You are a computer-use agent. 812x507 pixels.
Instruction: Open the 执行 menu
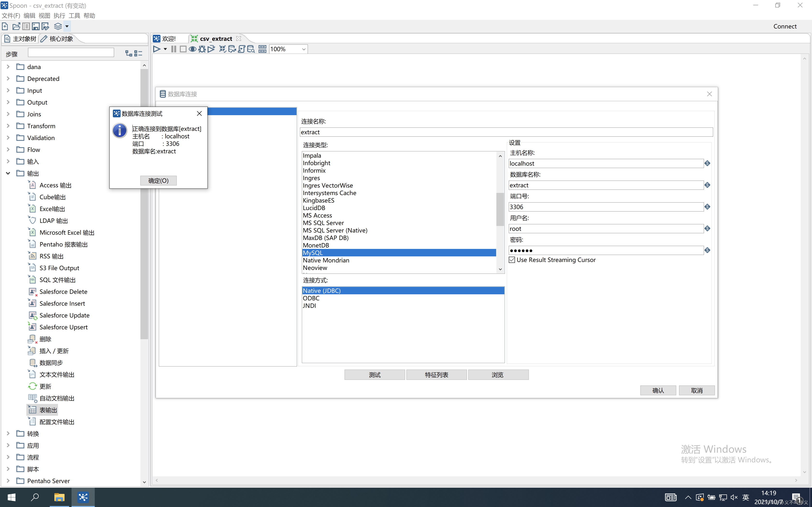point(59,15)
